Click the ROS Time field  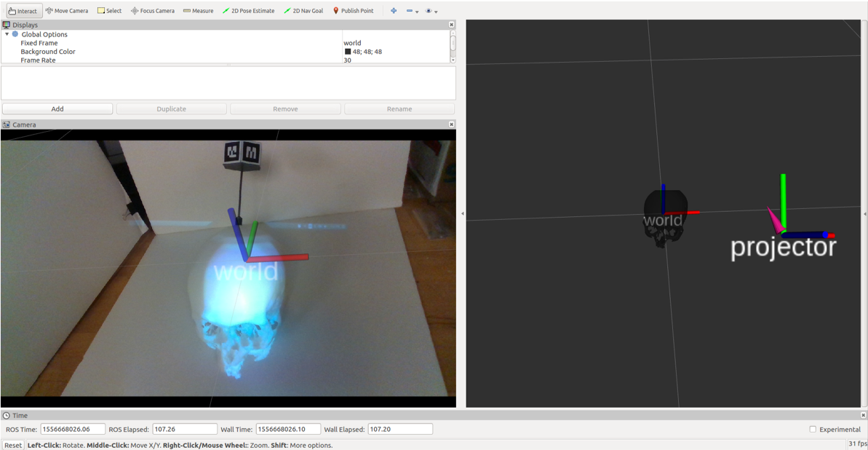[73, 430]
